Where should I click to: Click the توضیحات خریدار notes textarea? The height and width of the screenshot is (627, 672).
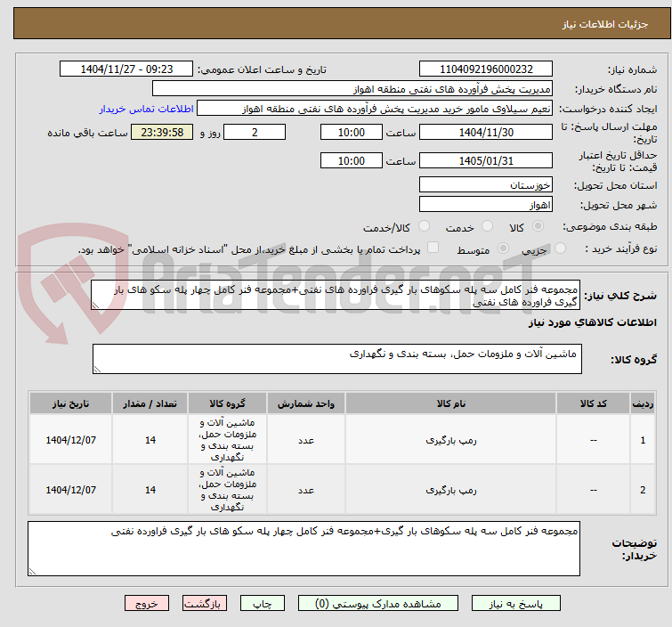304,549
